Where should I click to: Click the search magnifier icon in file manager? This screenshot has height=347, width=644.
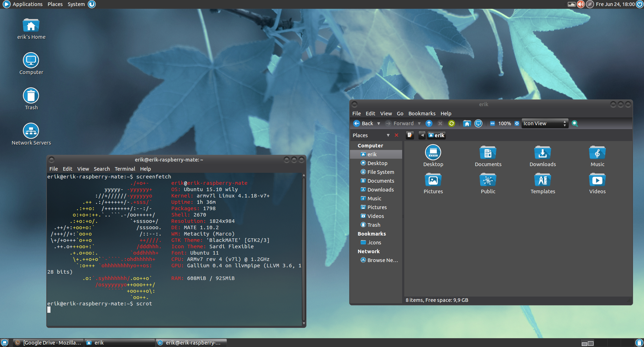[575, 123]
